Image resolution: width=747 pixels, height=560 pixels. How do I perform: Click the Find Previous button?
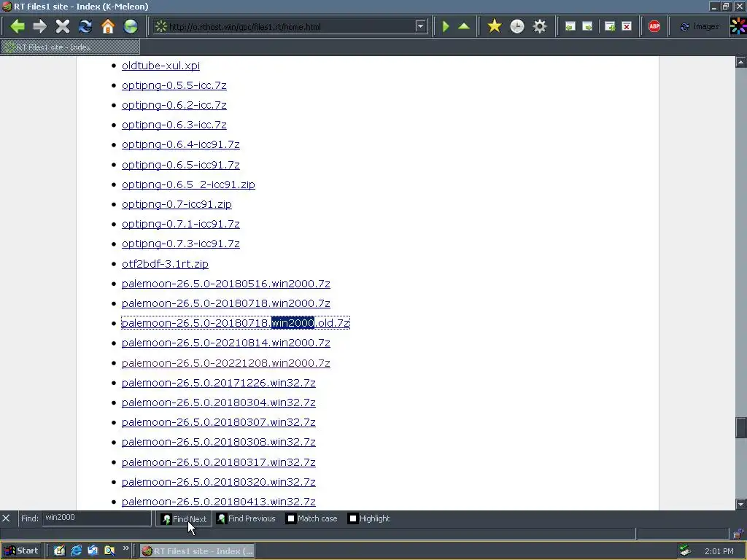247,518
